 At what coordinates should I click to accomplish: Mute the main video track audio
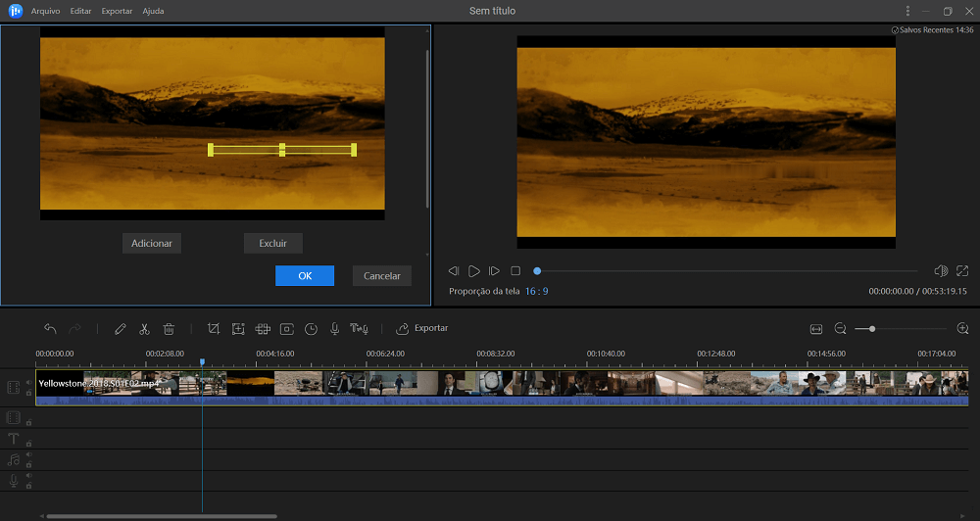pyautogui.click(x=28, y=382)
